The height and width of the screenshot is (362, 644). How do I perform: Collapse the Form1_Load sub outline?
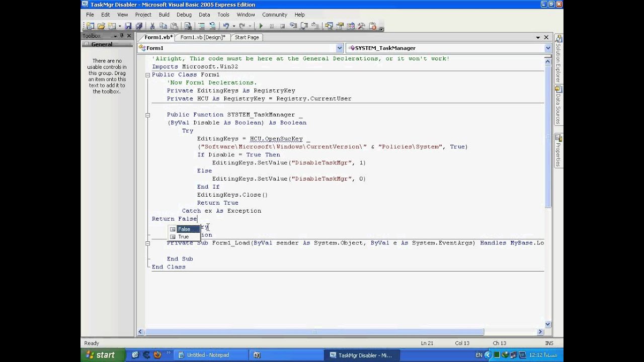point(148,243)
